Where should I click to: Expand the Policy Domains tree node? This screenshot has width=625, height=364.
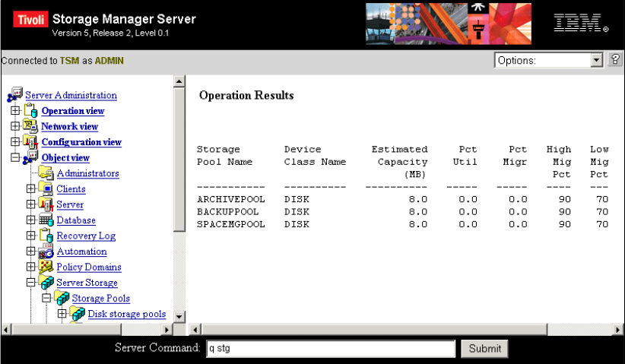[30, 267]
